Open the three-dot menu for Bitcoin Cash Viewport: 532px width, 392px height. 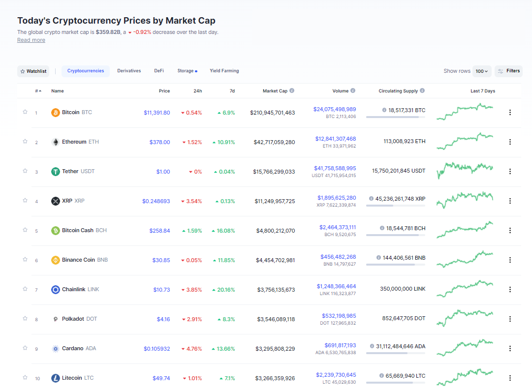point(510,230)
